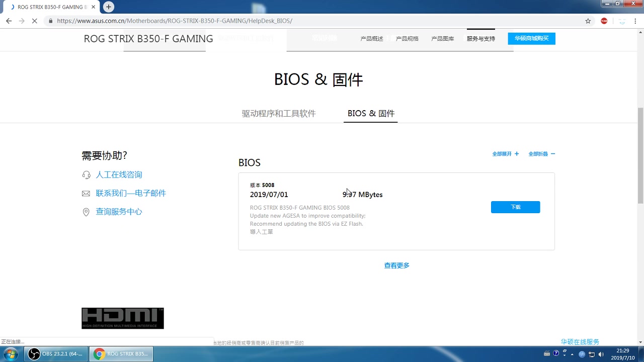This screenshot has width=644, height=362.
Task: Click the 华硕商城购买 purchase button
Action: [531, 38]
